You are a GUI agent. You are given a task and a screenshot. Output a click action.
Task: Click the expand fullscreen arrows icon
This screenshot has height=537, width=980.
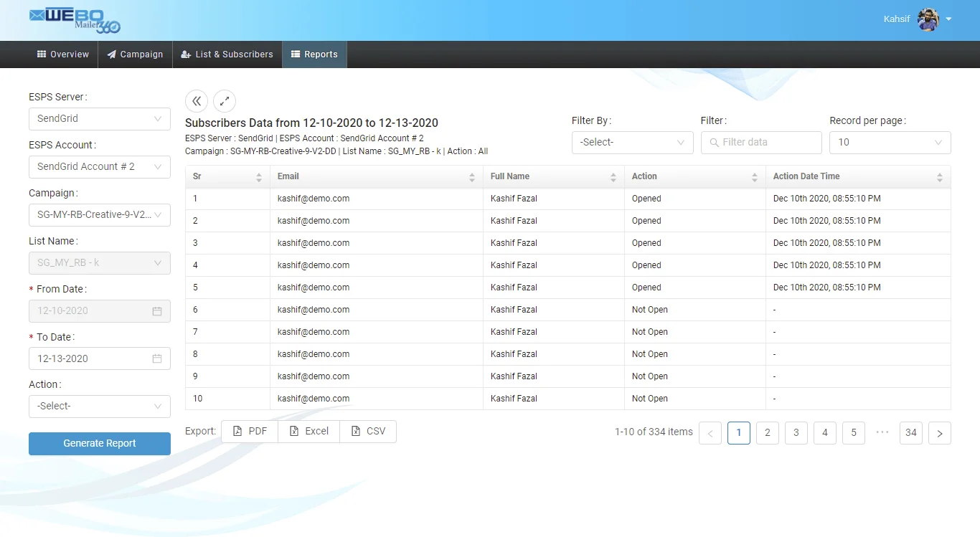(225, 101)
